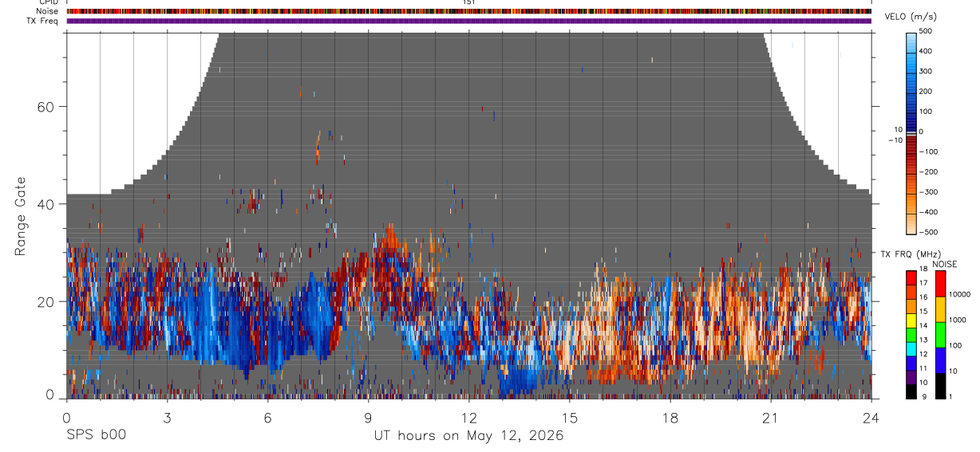Click the green 13–14 MHz frequency swatch
This screenshot has width=980, height=452.
pos(911,335)
